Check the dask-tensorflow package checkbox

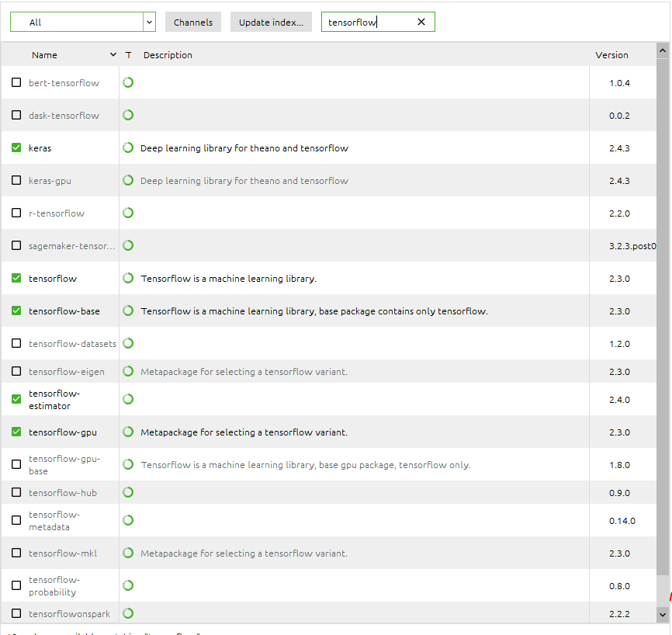pos(16,115)
